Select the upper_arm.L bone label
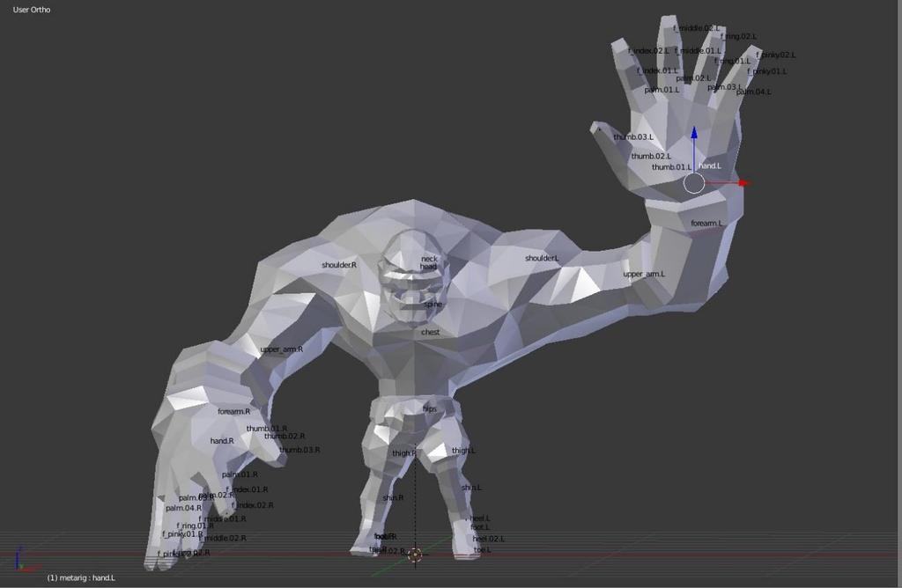Screen dimensions: 902x588 click(x=644, y=274)
